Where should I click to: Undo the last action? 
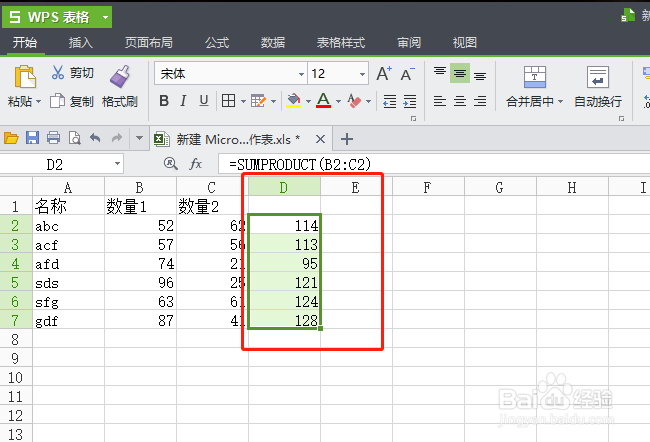pos(95,138)
